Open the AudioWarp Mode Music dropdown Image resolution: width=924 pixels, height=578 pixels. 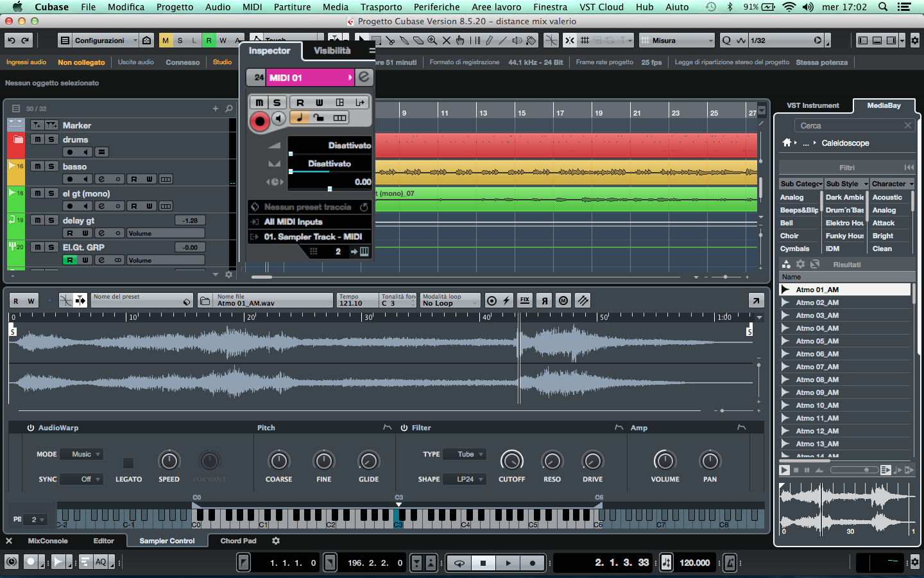coord(81,454)
